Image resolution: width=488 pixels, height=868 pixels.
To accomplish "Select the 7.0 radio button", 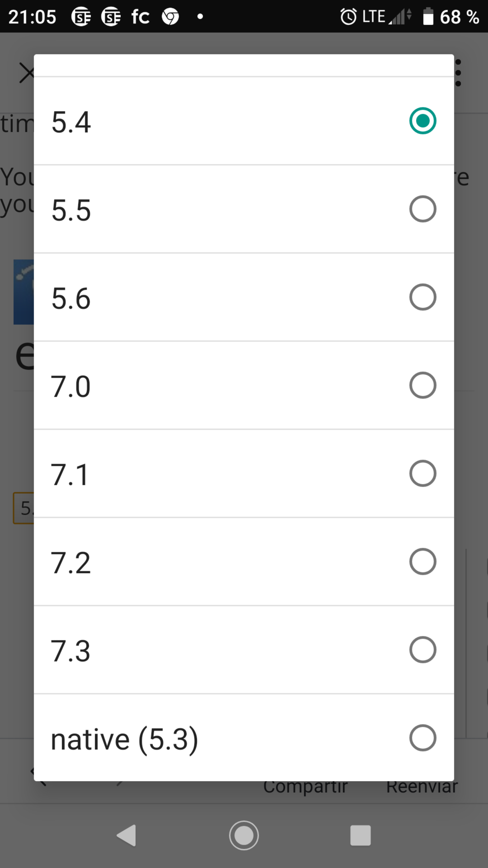I will tap(422, 385).
